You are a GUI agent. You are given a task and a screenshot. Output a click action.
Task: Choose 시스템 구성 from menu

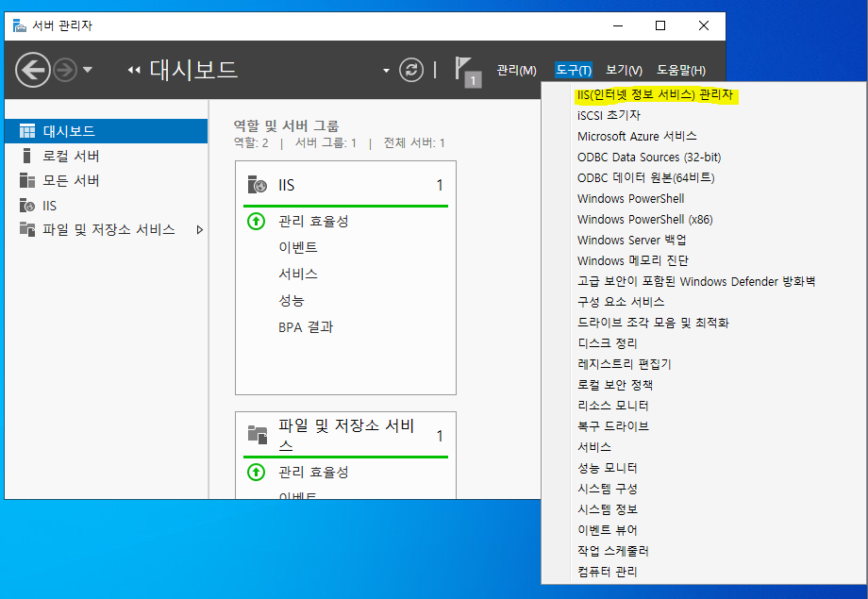[608, 489]
